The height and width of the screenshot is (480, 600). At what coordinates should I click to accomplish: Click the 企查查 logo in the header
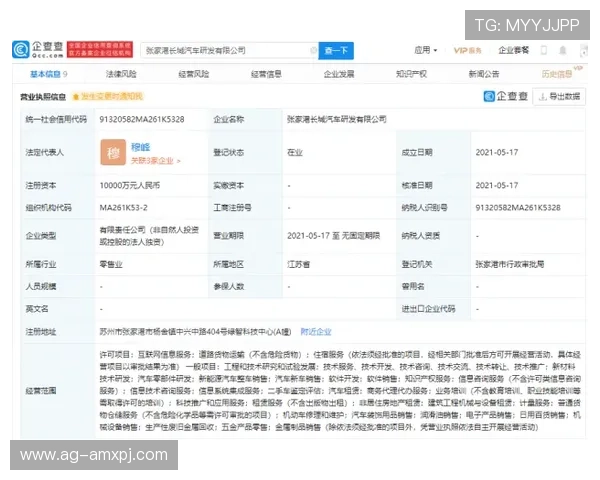tap(38, 50)
